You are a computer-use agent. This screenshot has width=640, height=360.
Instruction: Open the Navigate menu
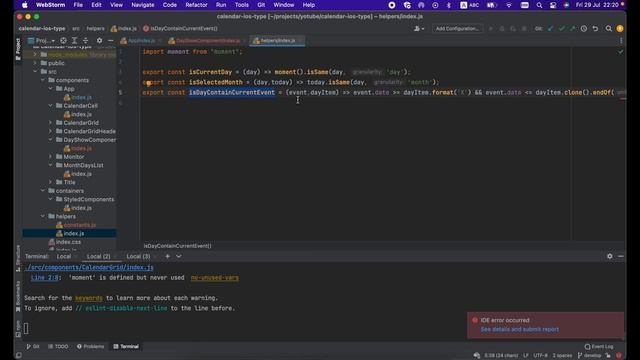coord(143,5)
